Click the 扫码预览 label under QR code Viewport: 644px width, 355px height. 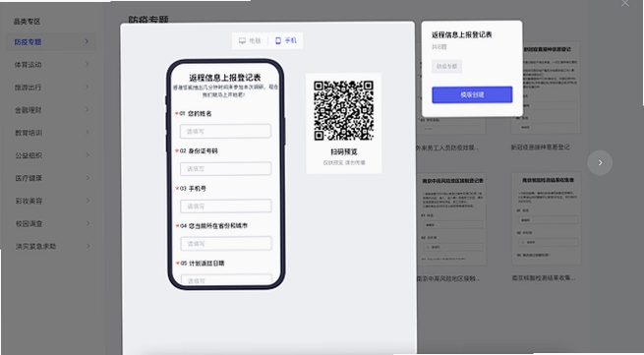(344, 151)
